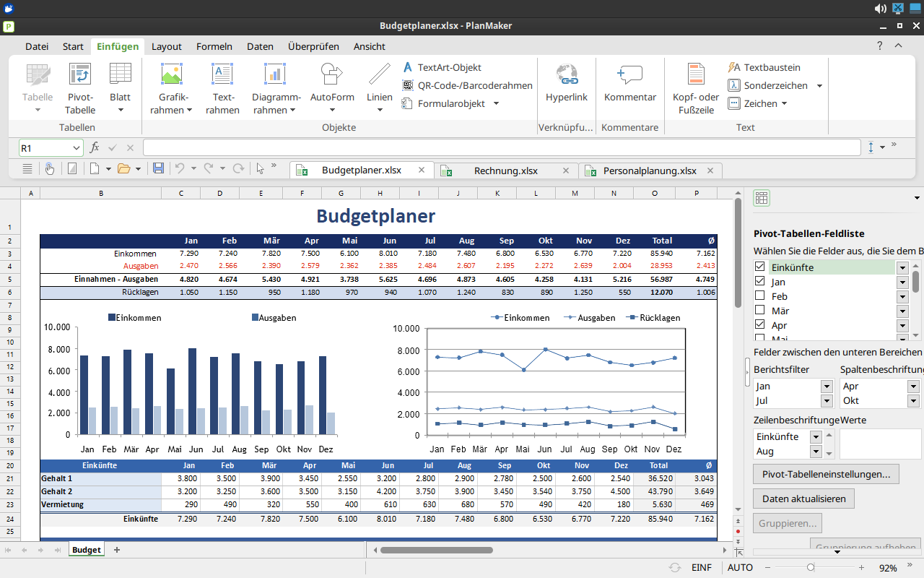
Task: Click the save icon in quick toolbar
Action: point(159,168)
